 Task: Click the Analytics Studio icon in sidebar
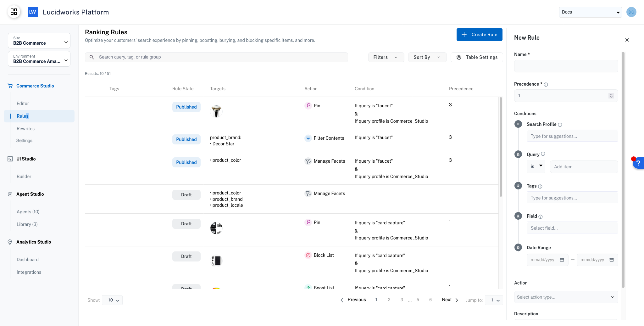(x=10, y=242)
